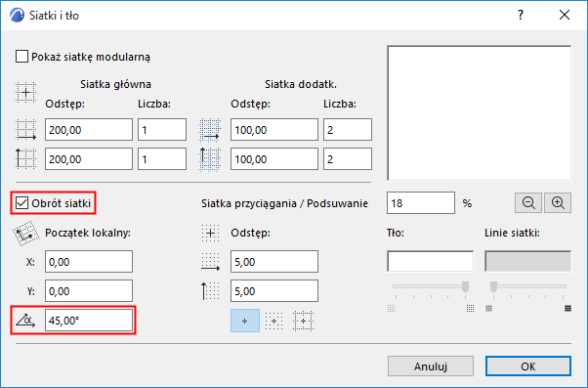
Task: Open the Tło background color swatch
Action: point(430,261)
